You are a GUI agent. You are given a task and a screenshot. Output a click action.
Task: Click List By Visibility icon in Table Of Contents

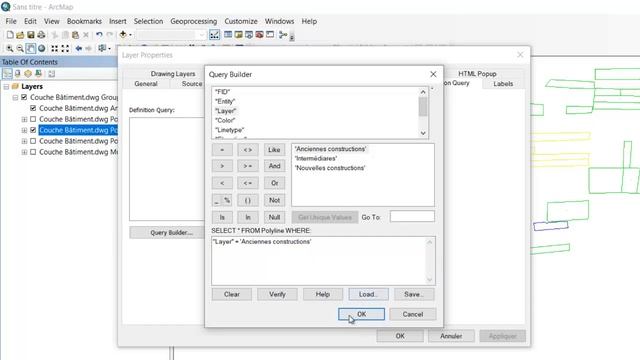pos(28,74)
